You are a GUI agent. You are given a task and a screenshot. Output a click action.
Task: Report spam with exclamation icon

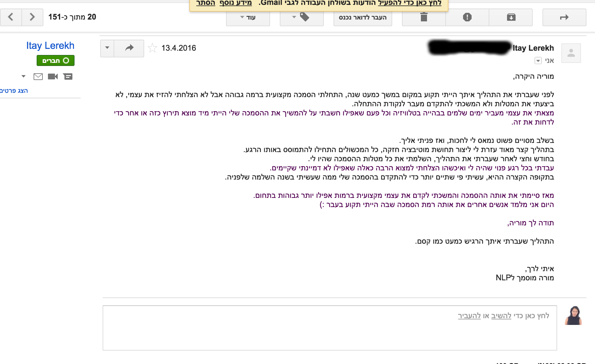tap(467, 17)
